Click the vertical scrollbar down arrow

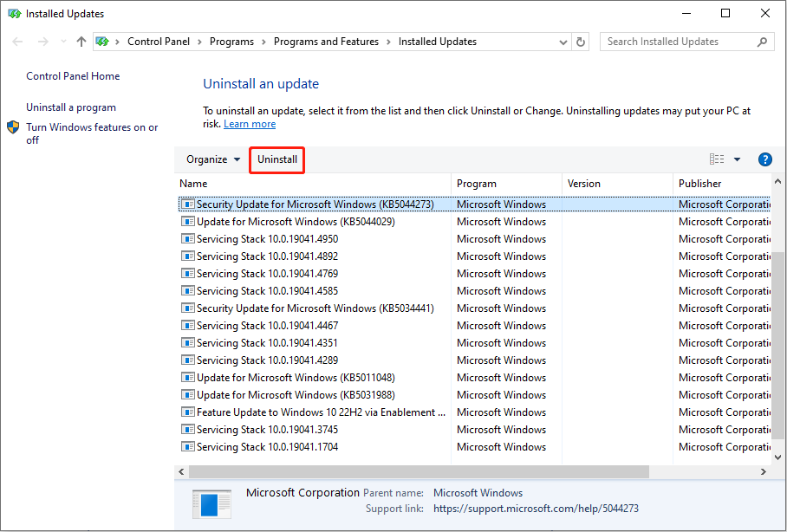click(777, 457)
